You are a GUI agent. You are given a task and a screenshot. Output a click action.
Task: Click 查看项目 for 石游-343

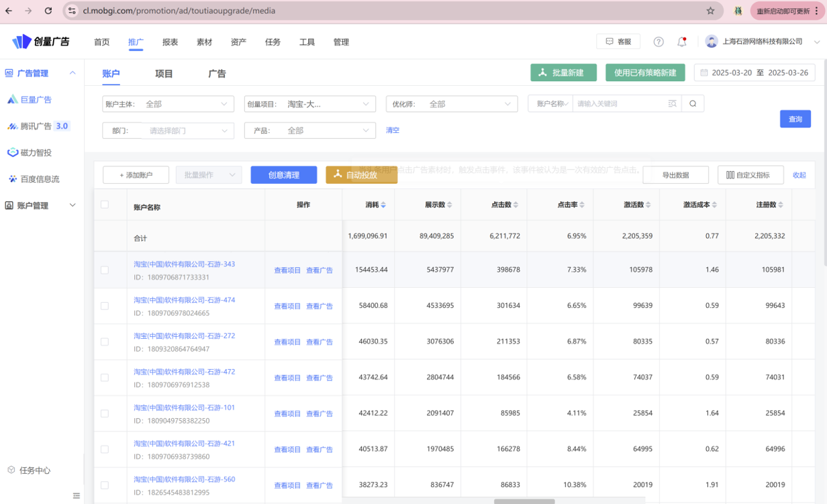click(x=287, y=270)
